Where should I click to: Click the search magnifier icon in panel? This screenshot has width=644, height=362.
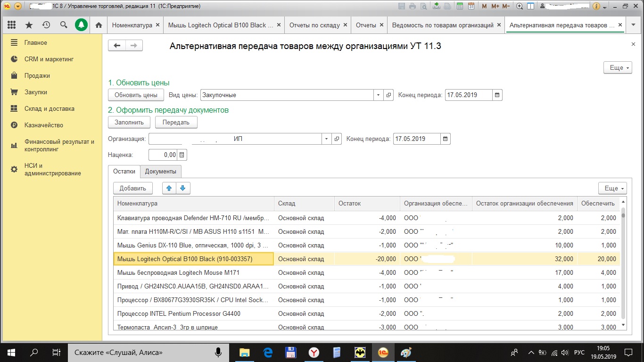[64, 25]
